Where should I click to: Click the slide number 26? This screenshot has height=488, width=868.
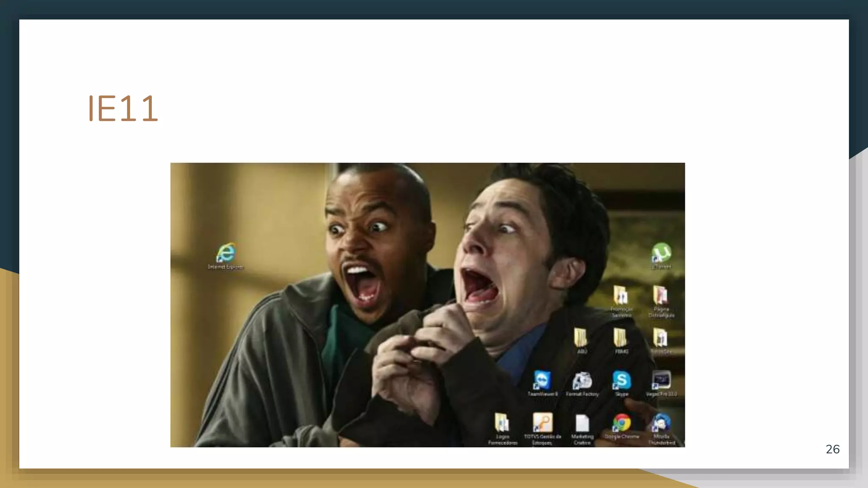pyautogui.click(x=832, y=449)
